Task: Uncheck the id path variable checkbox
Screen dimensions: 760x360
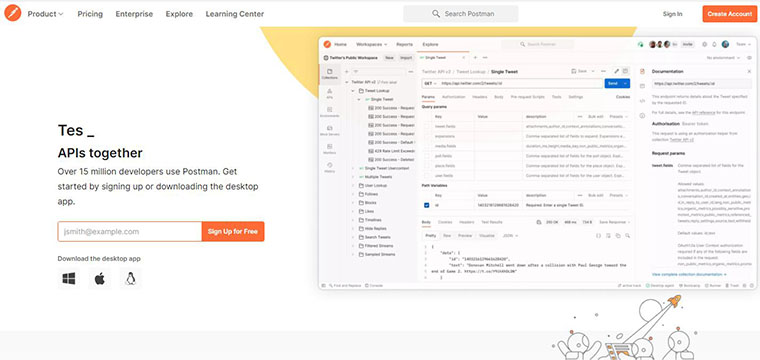Action: [427, 205]
